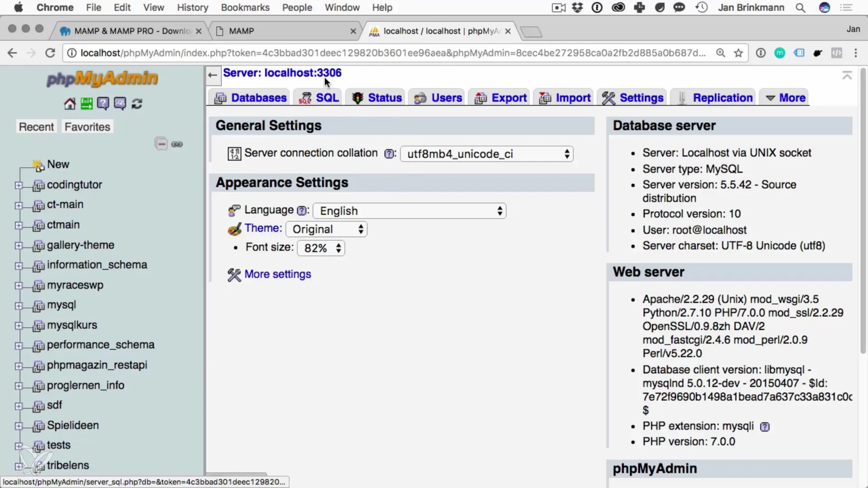Expand the ct-main database node
Image resolution: width=868 pixels, height=488 pixels.
pyautogui.click(x=19, y=206)
